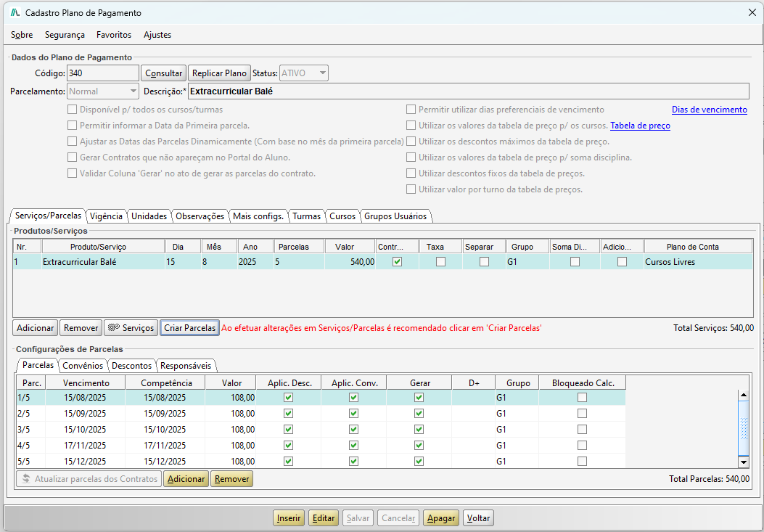This screenshot has width=764, height=532.
Task: Select installment row 2/5
Action: (321, 414)
